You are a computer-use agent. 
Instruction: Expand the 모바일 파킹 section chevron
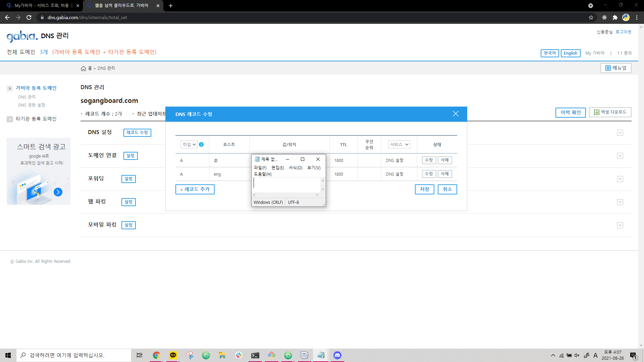click(620, 225)
